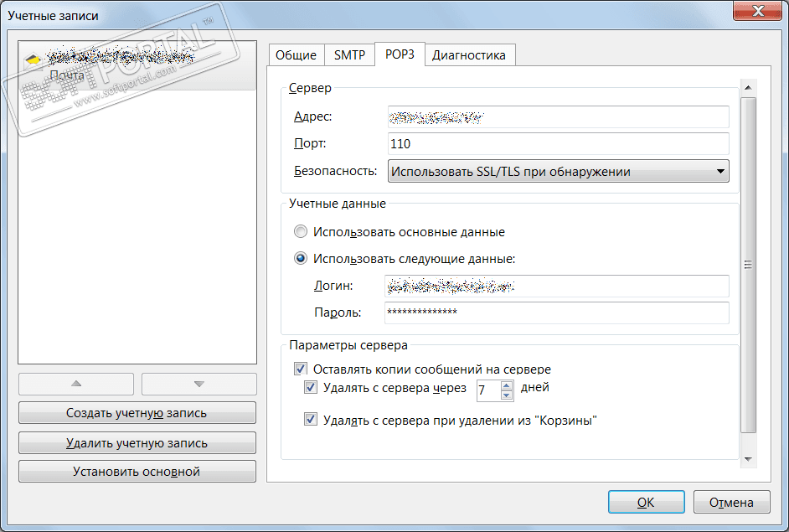The width and height of the screenshot is (789, 532).
Task: Click Создать учетную запись button
Action: [x=137, y=413]
